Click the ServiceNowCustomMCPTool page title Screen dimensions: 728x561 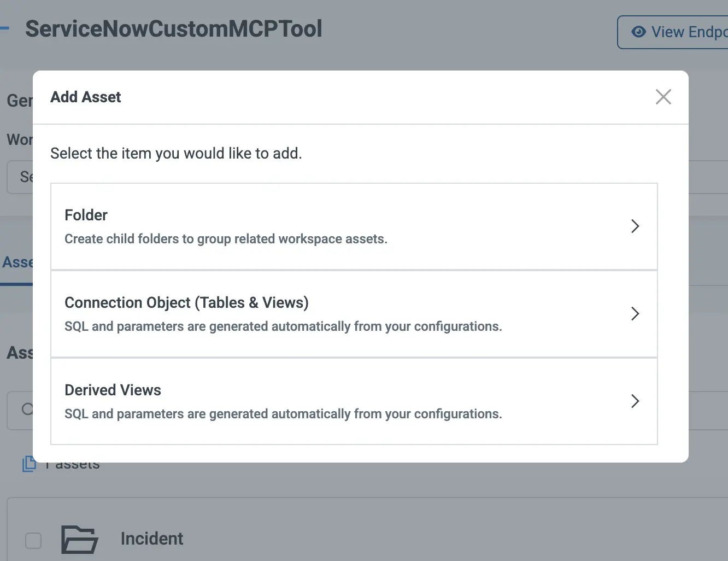click(x=173, y=29)
